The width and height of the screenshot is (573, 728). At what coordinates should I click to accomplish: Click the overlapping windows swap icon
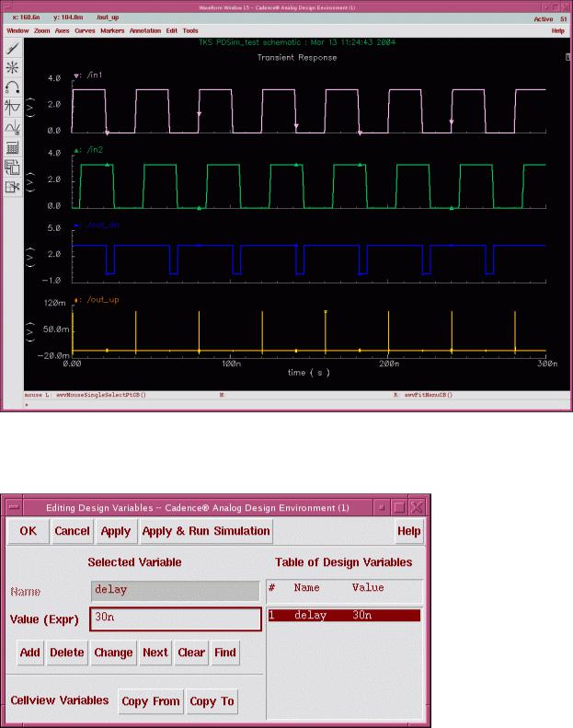[13, 168]
